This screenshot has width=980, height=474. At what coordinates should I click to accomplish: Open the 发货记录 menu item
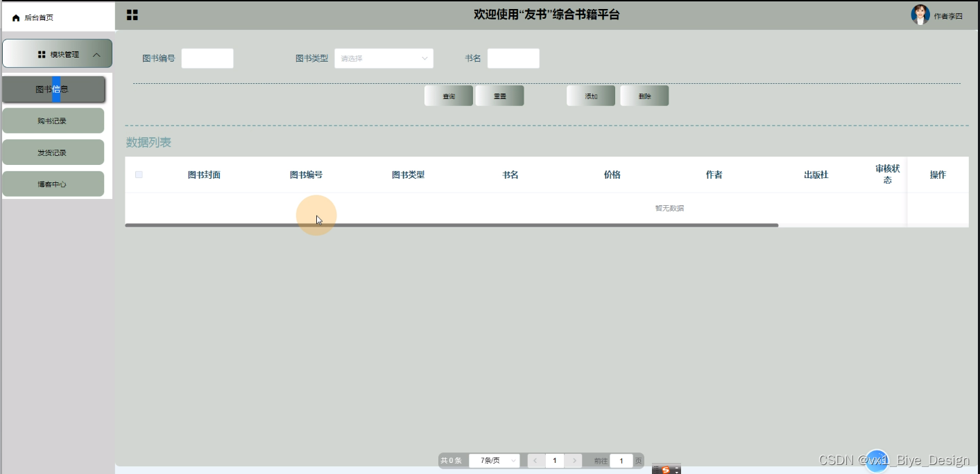pos(53,152)
